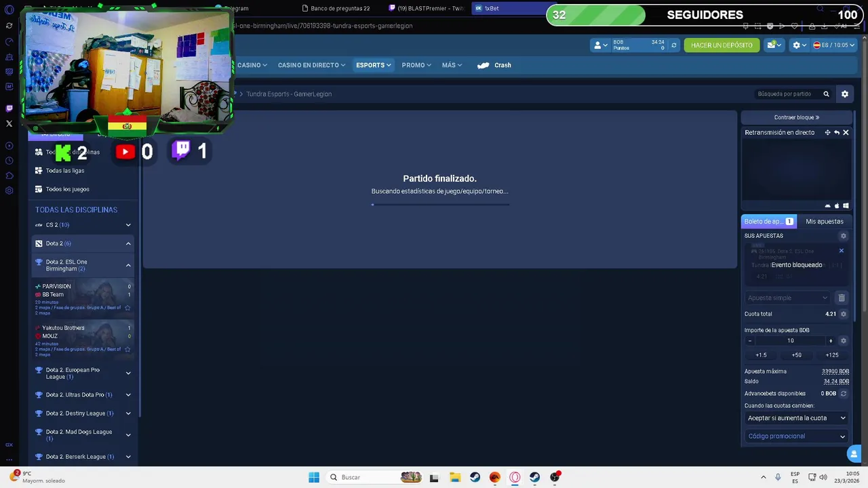Viewport: 868px width, 488px height.
Task: Click the Windows app icon
Action: pos(846,206)
